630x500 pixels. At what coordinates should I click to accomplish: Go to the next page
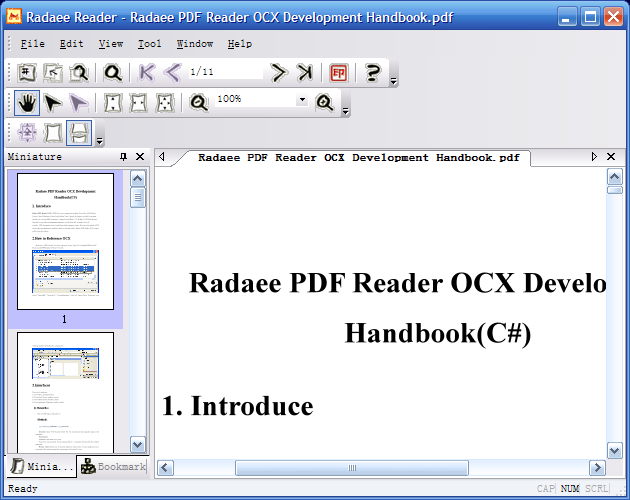tap(279, 73)
